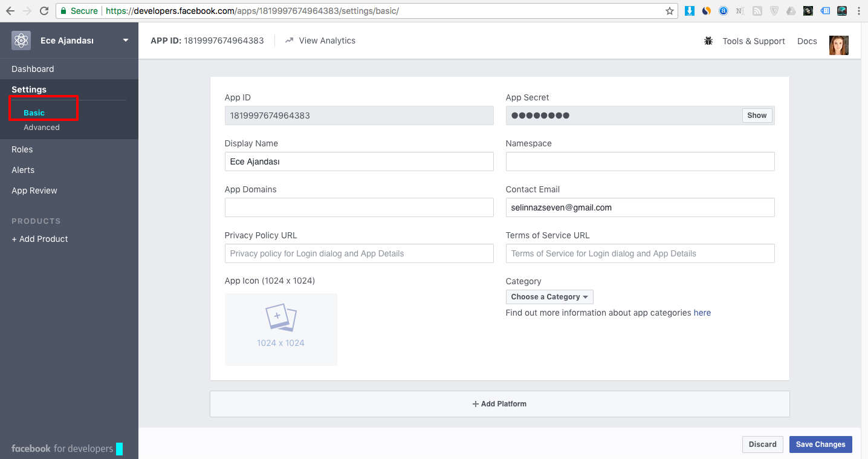The width and height of the screenshot is (868, 459).
Task: Follow the app categories "here" link
Action: (x=702, y=313)
